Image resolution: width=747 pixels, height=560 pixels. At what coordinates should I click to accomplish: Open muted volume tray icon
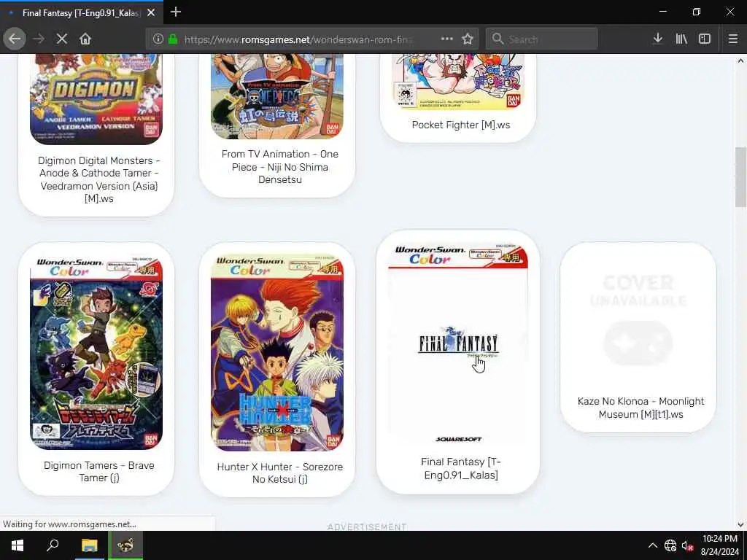687,545
